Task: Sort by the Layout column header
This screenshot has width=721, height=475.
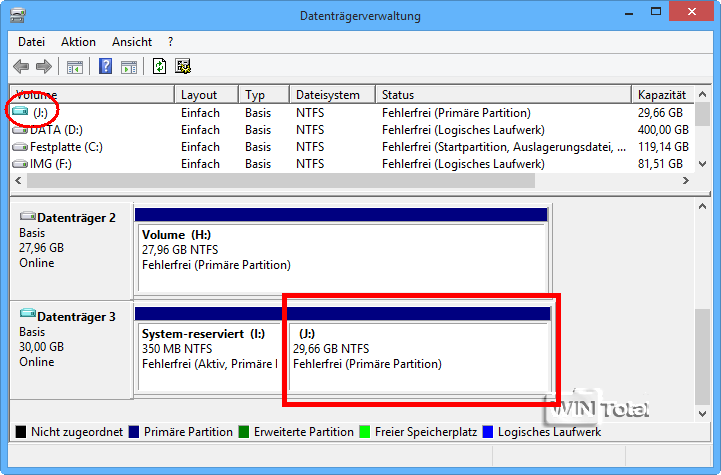Action: [x=207, y=95]
